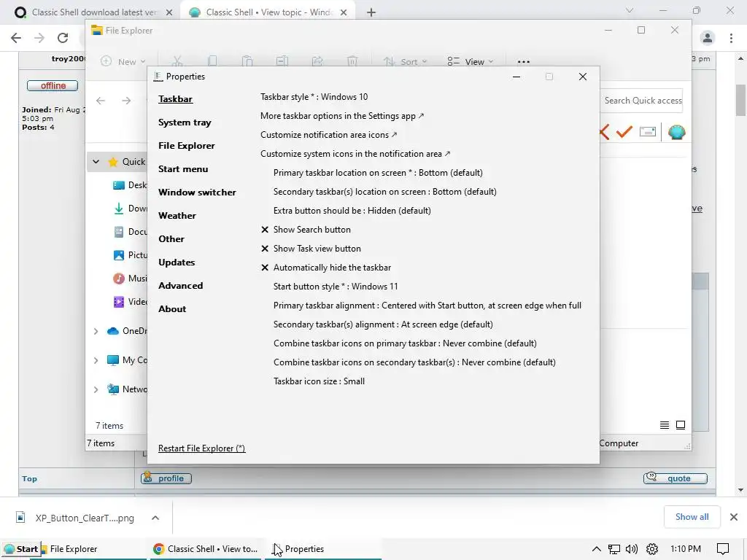747x560 pixels.
Task: Click the orange checkmark icon in File Explorer toolbar
Action: [x=624, y=131]
